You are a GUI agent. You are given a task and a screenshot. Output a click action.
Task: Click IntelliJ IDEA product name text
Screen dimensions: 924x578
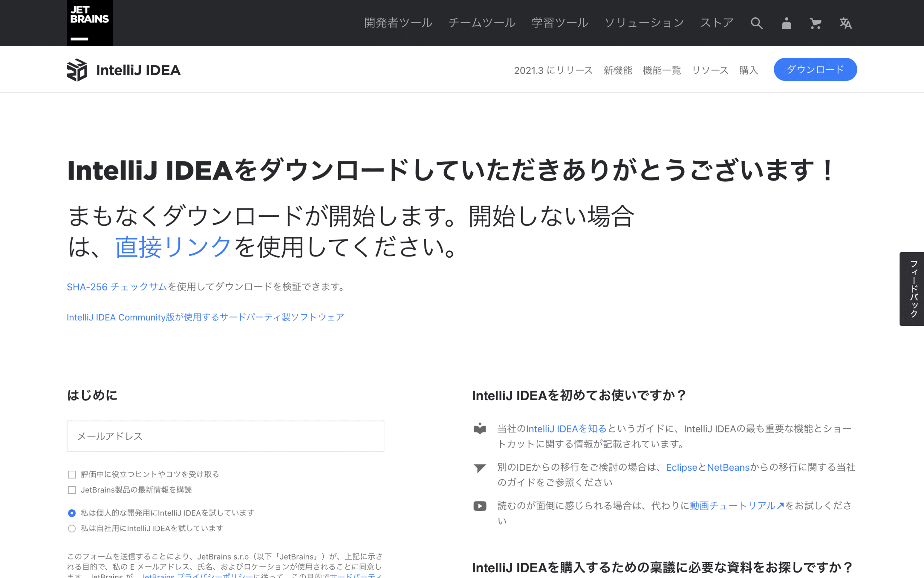(138, 70)
